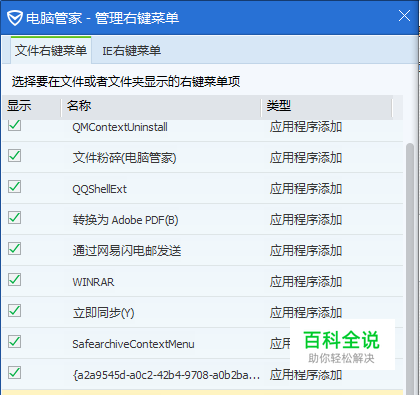
Task: Click 应用程序添加 in 通过网易闪电邮发送 row
Action: click(306, 251)
